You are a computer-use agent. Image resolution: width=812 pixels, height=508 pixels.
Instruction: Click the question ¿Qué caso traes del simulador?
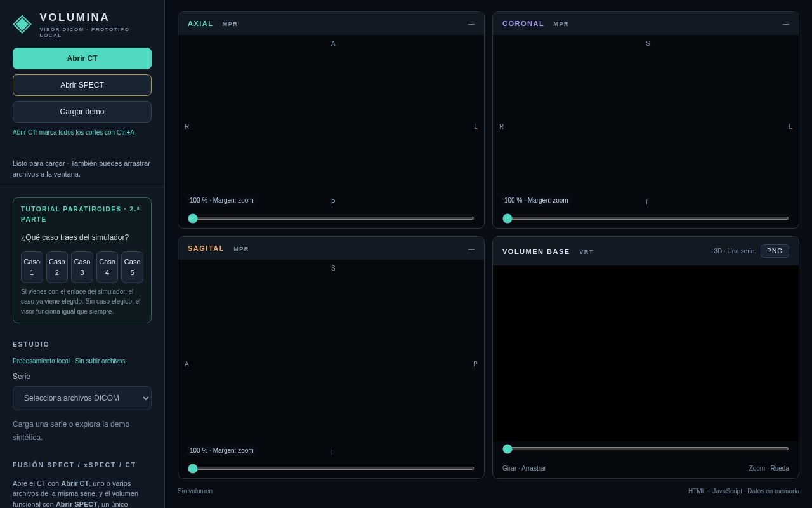point(75,237)
